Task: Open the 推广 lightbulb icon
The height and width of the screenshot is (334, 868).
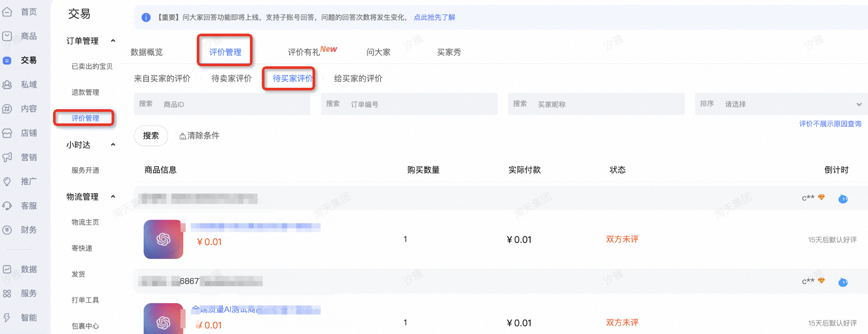Action: pyautogui.click(x=7, y=181)
